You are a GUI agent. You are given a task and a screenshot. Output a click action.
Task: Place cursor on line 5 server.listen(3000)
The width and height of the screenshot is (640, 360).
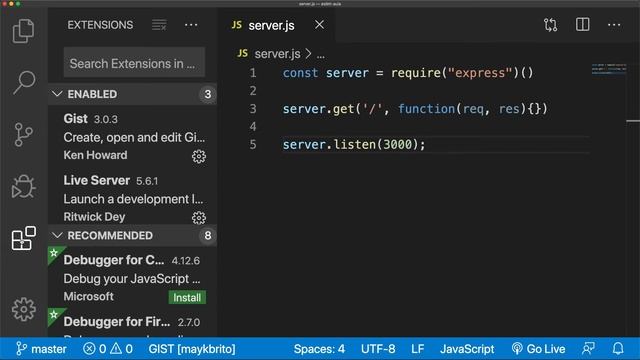[354, 144]
